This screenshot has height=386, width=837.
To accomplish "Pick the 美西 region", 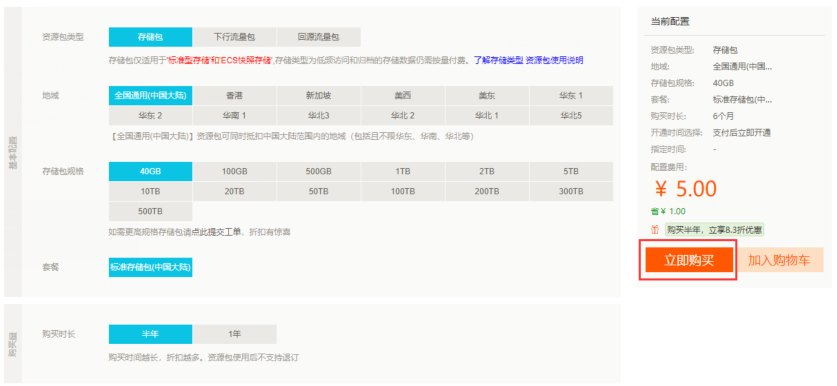I will pos(403,96).
